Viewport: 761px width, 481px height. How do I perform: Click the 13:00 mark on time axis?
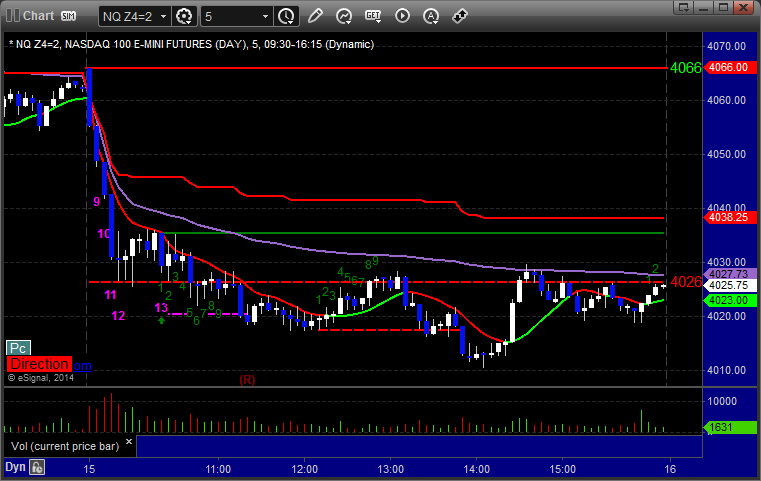point(390,469)
